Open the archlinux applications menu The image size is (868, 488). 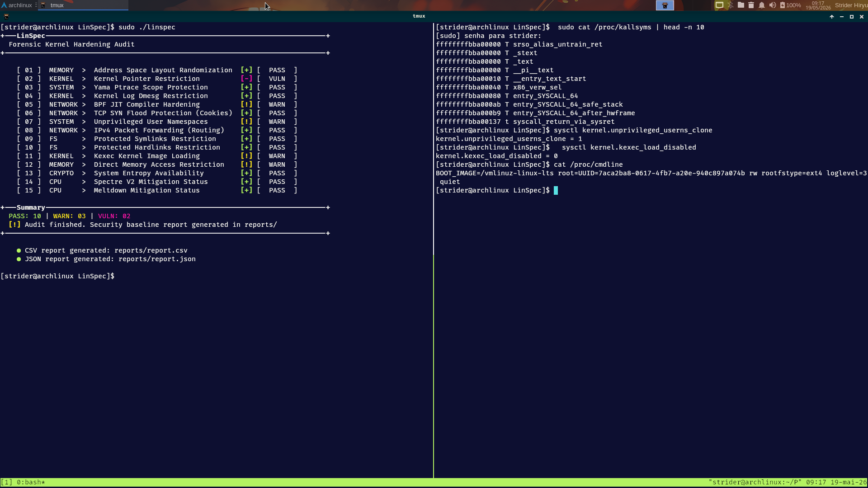click(17, 5)
